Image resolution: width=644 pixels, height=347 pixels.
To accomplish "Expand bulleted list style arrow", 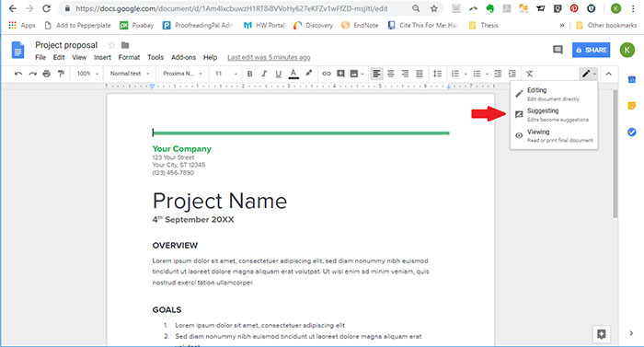I will click(x=487, y=74).
